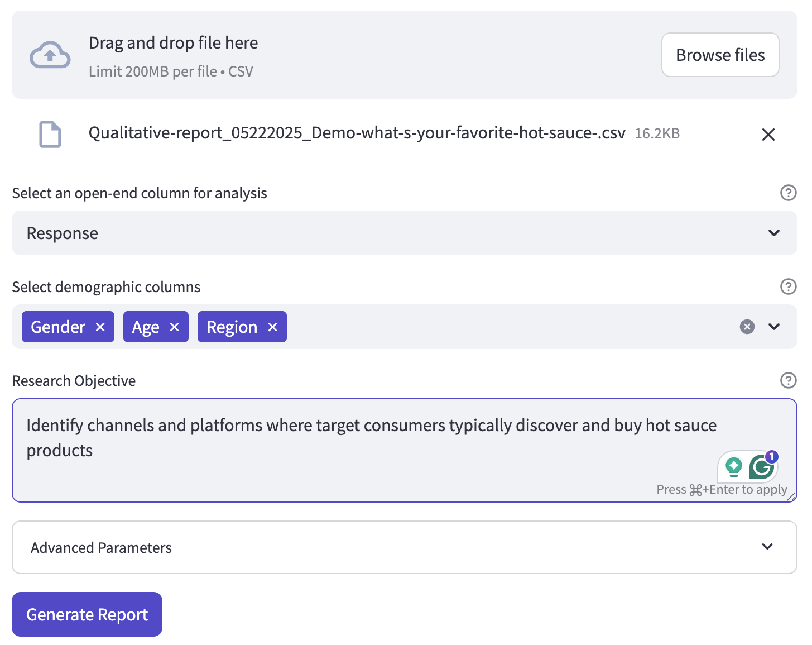Remove the Region tag
The width and height of the screenshot is (812, 645).
pos(273,327)
